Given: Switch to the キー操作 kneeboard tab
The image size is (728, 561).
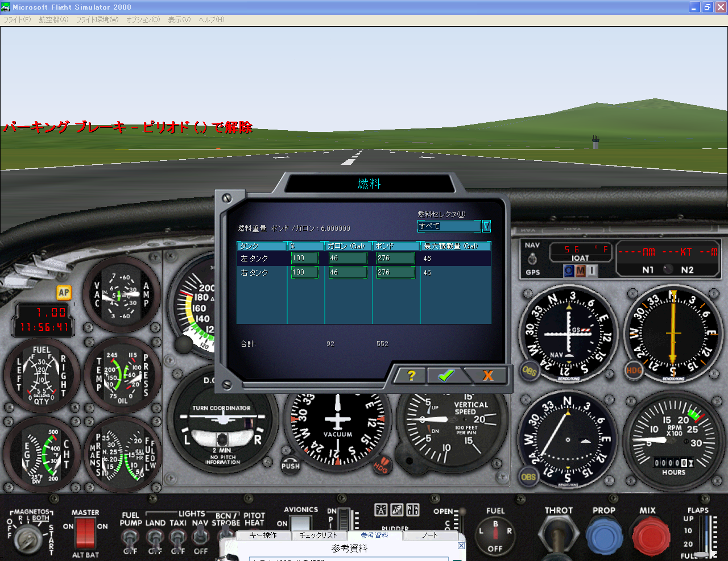Looking at the screenshot, I should (263, 535).
